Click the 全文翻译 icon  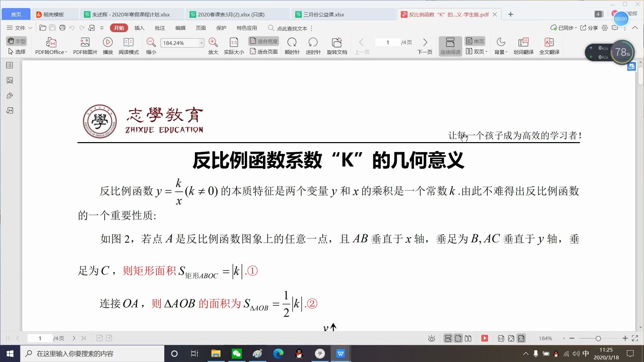point(549,43)
